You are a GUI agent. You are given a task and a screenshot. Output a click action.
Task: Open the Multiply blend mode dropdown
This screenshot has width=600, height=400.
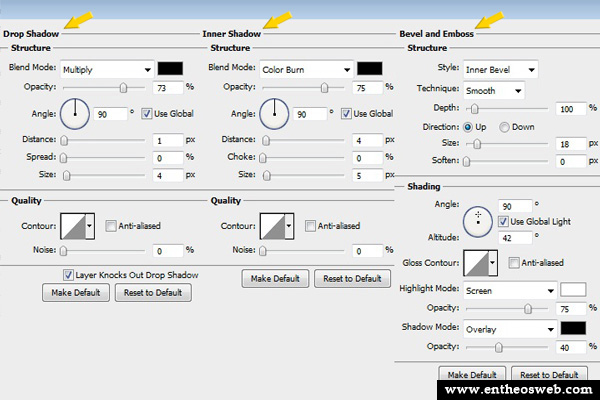(104, 70)
